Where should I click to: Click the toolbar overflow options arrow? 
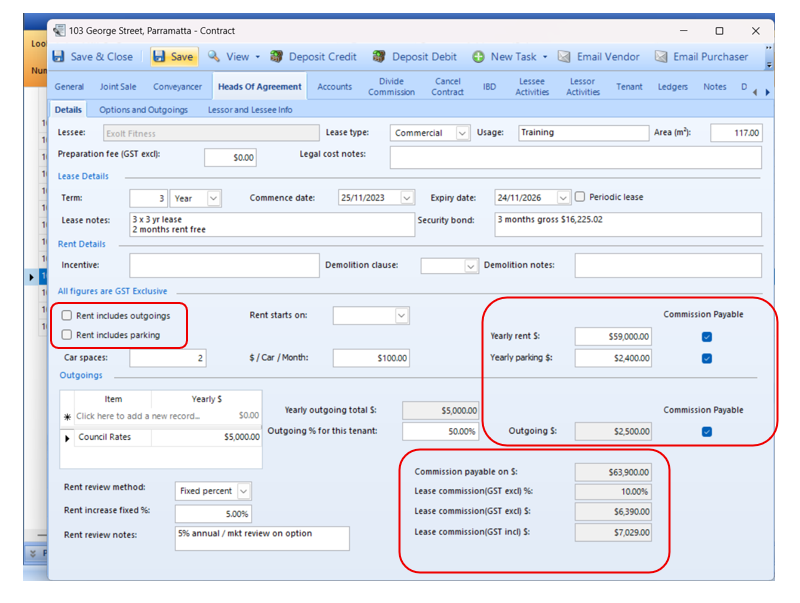tap(769, 65)
